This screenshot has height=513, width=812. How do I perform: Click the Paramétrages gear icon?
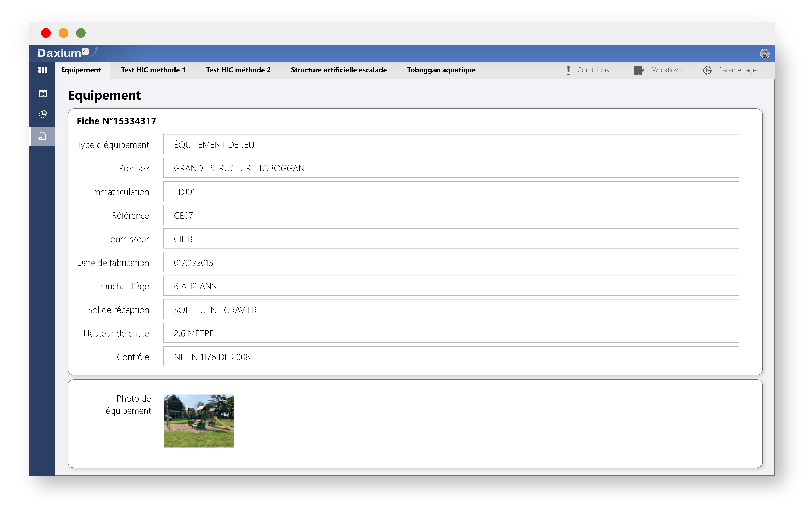tap(707, 70)
